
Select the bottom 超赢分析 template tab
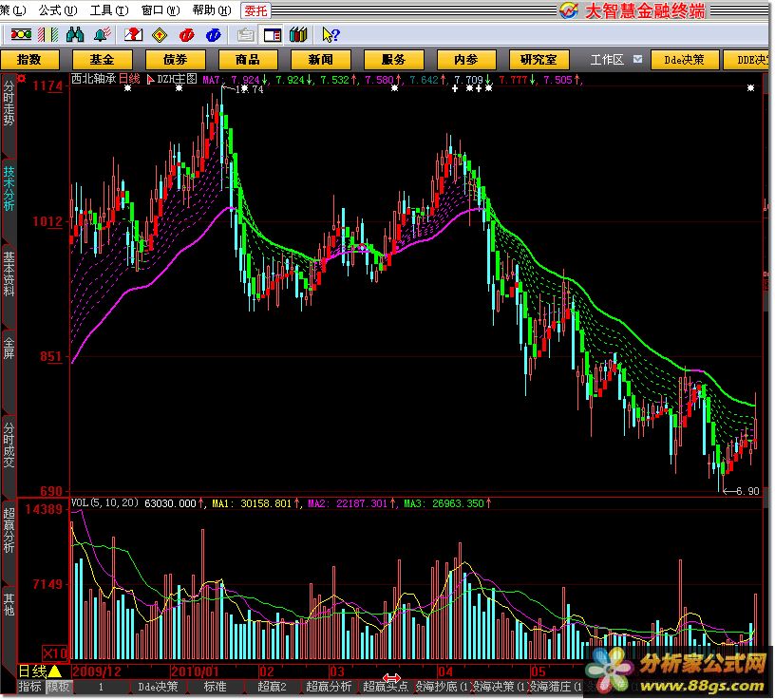(x=330, y=687)
